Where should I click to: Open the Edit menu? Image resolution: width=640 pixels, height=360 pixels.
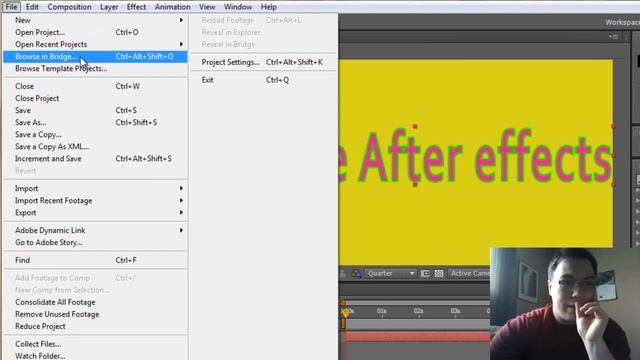pyautogui.click(x=32, y=7)
